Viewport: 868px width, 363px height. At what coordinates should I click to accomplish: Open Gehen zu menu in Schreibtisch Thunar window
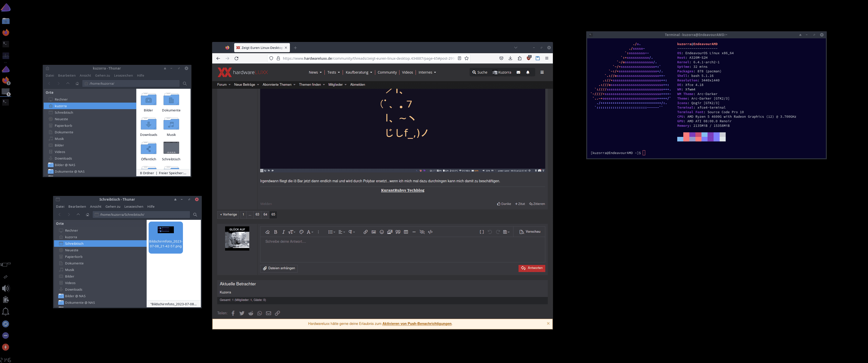tap(113, 207)
